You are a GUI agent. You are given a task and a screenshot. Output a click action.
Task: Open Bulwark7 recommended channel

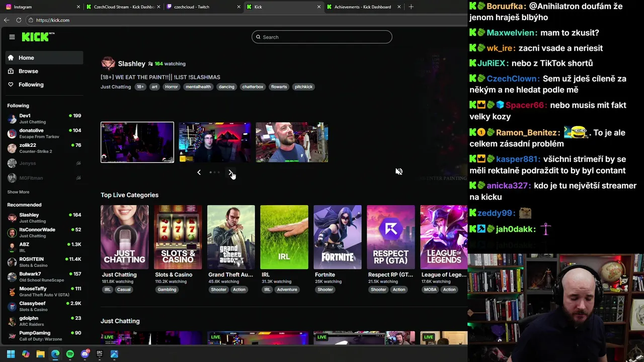(x=44, y=277)
